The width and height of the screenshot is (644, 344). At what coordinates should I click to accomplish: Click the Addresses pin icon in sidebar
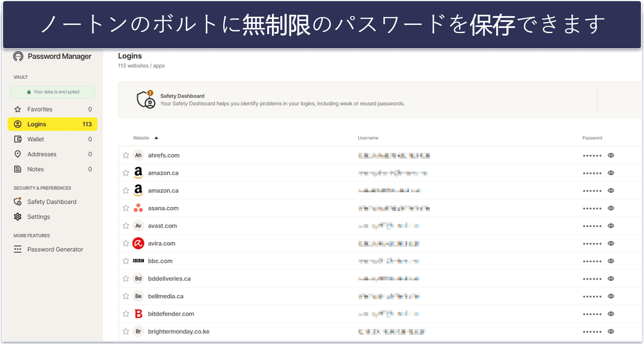pyautogui.click(x=18, y=154)
